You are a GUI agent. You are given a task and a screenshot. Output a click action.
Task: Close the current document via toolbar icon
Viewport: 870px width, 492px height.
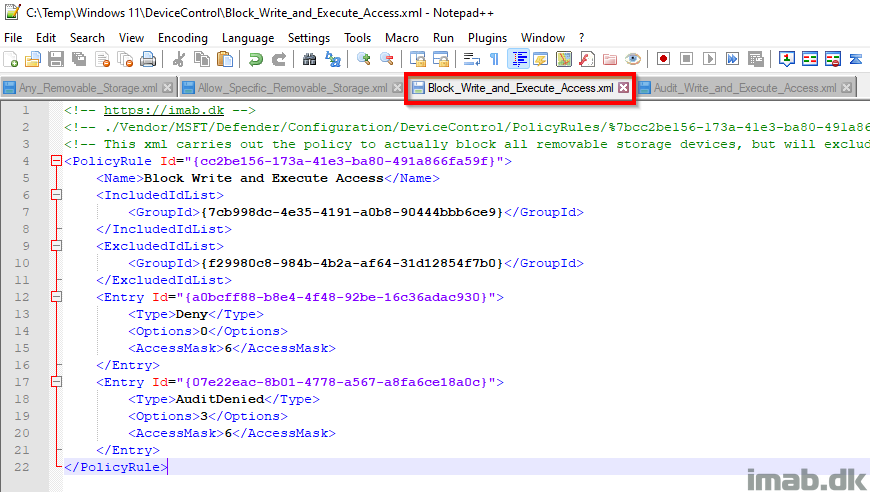coord(103,59)
